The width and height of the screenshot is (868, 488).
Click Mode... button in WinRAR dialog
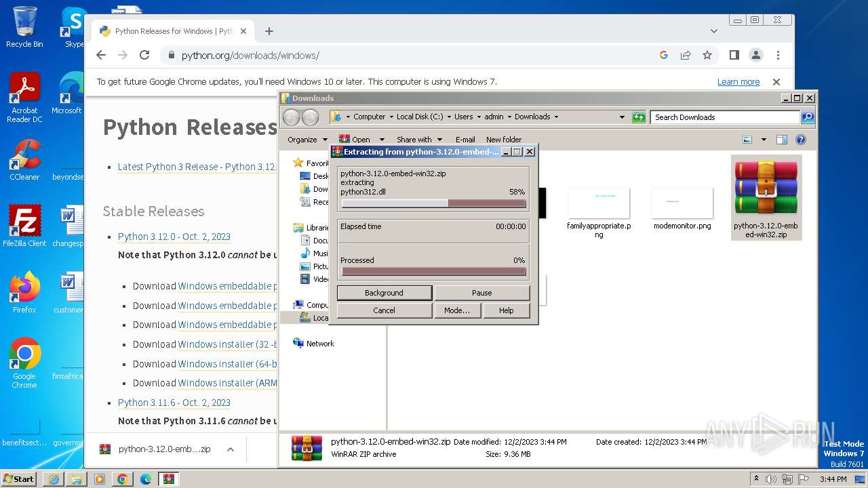point(457,310)
